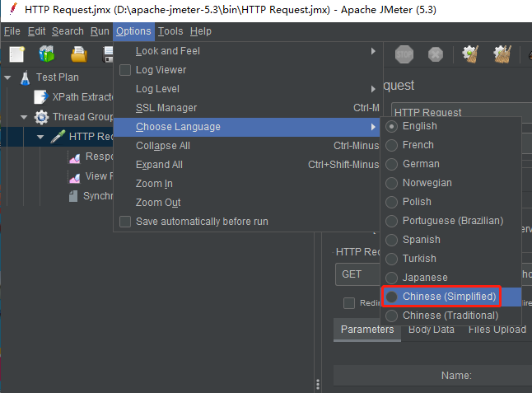Click the Name column header in parameters table
The width and height of the screenshot is (532, 393).
pyautogui.click(x=456, y=376)
